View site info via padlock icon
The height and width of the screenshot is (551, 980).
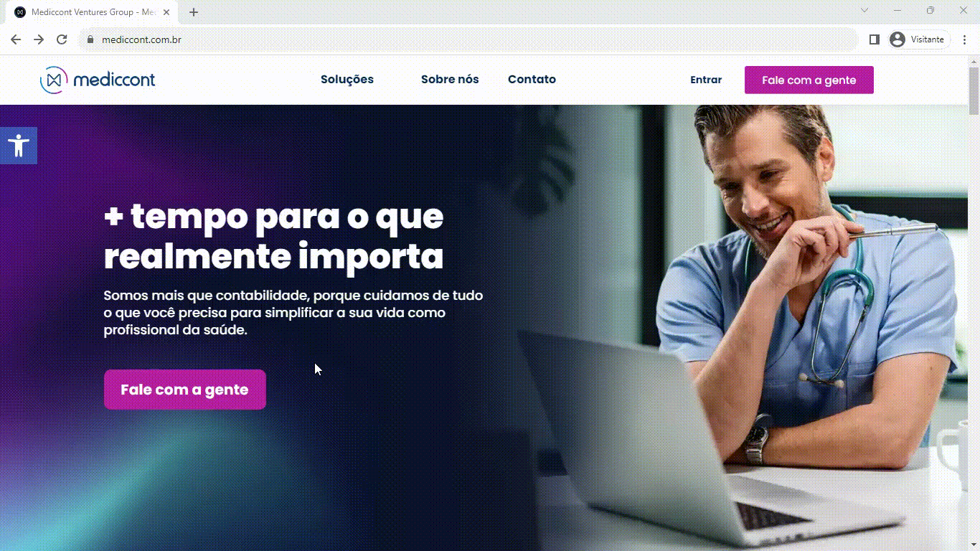(90, 39)
